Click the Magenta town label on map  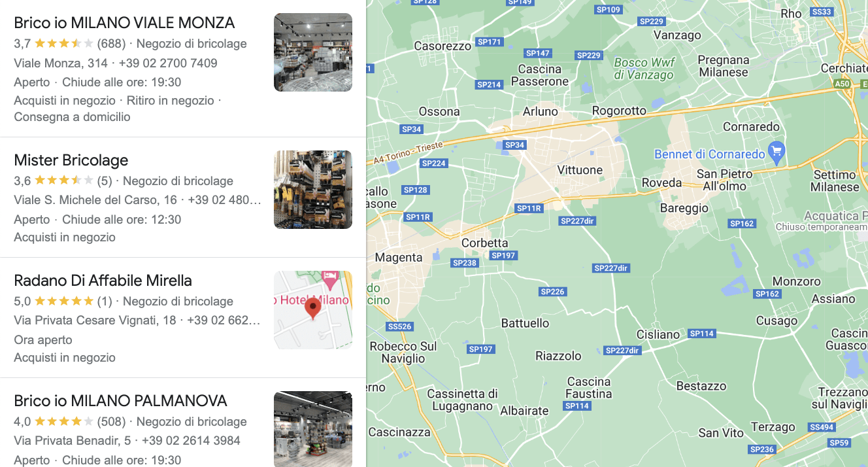399,258
